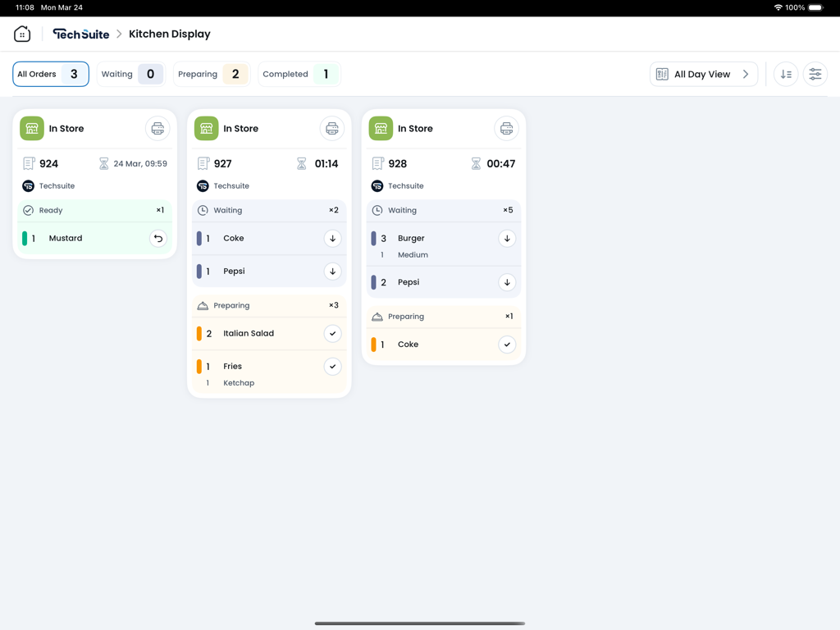Image resolution: width=840 pixels, height=630 pixels.
Task: Switch to the Completed tab
Action: point(299,74)
